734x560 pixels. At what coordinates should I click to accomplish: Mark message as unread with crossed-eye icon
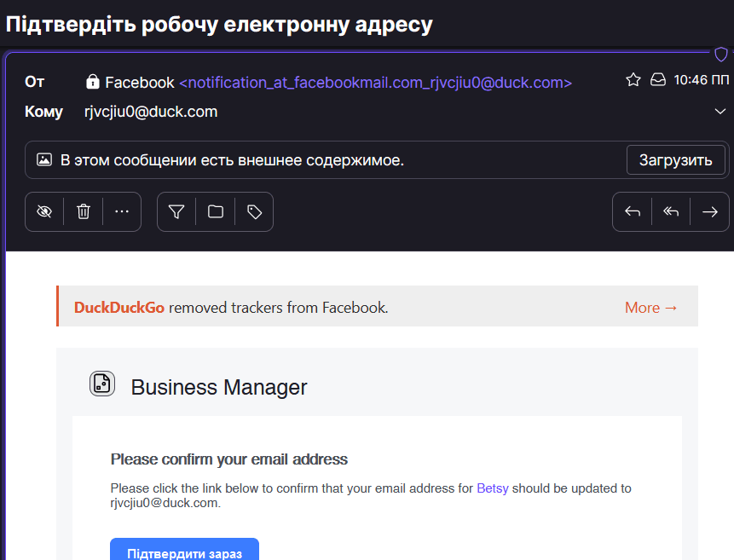(44, 211)
